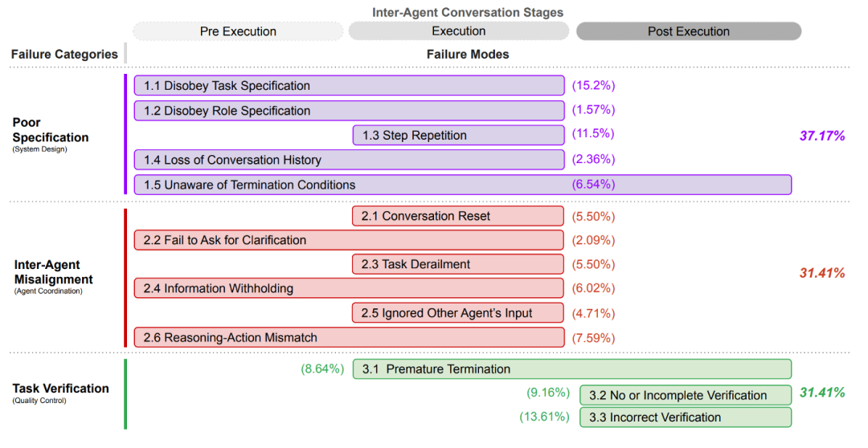
Task: Select 2.2 Fail to Ask for Clarification
Action: 349,240
